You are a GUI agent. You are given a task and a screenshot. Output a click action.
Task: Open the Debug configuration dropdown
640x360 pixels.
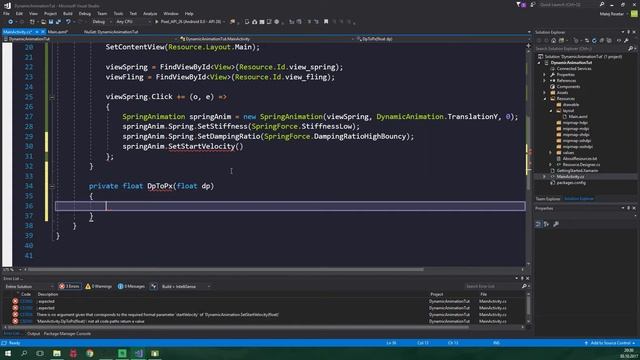tap(101, 22)
